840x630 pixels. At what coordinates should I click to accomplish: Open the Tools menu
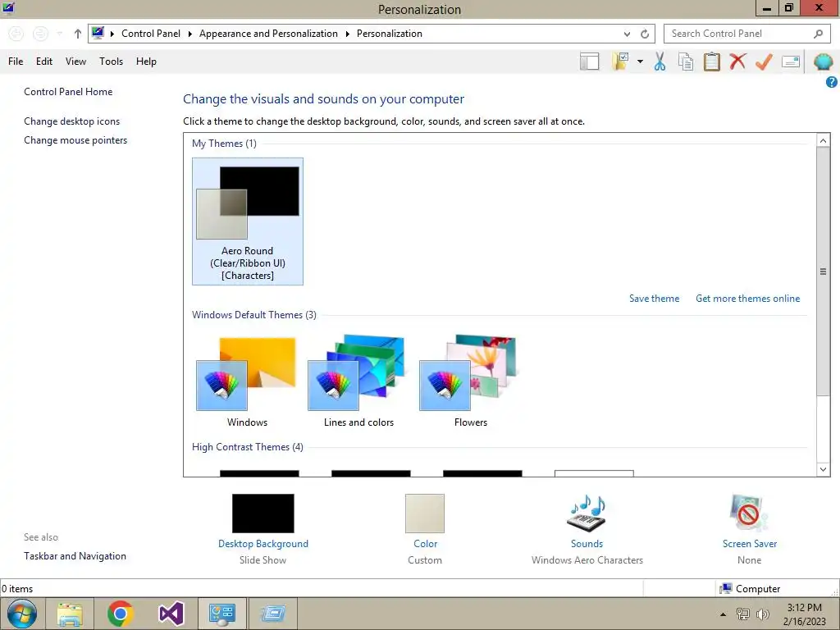coord(111,61)
